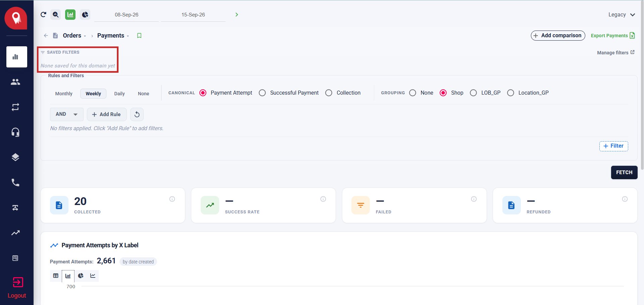The height and width of the screenshot is (305, 644).
Task: Open the phone calls sidebar icon
Action: pos(15,183)
